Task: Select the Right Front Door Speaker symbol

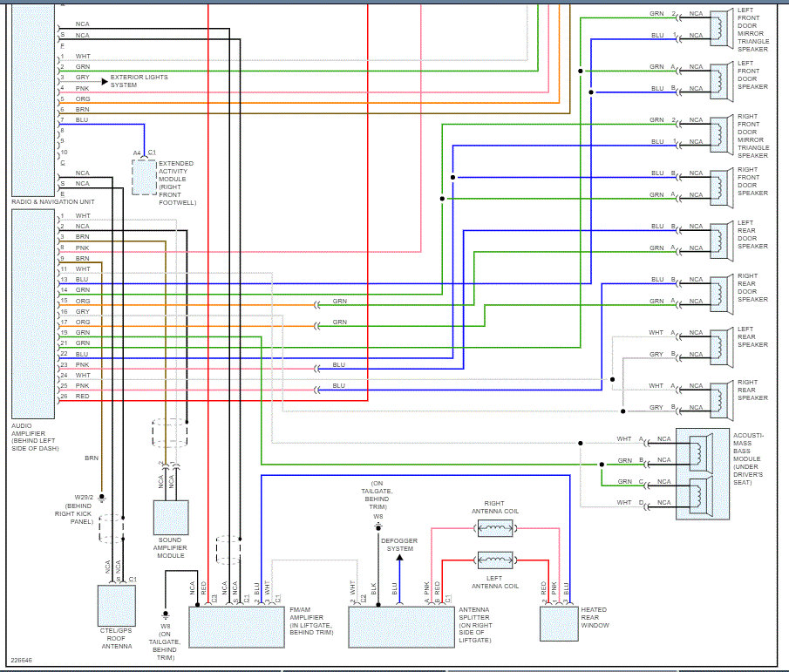Action: [721, 188]
